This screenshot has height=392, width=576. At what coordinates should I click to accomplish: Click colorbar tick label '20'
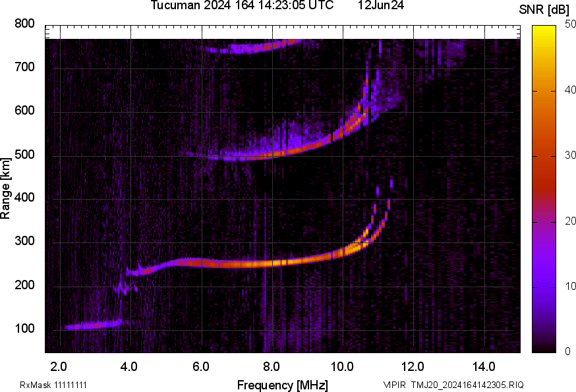point(570,221)
